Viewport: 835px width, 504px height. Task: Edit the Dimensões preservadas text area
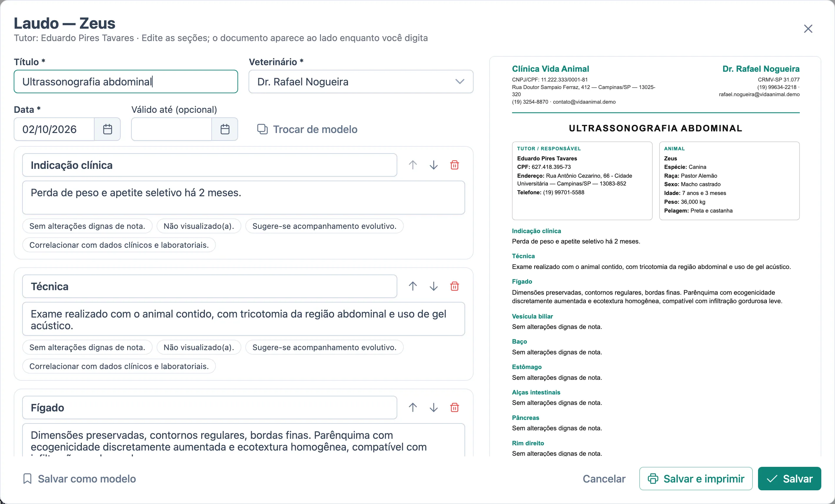243,440
